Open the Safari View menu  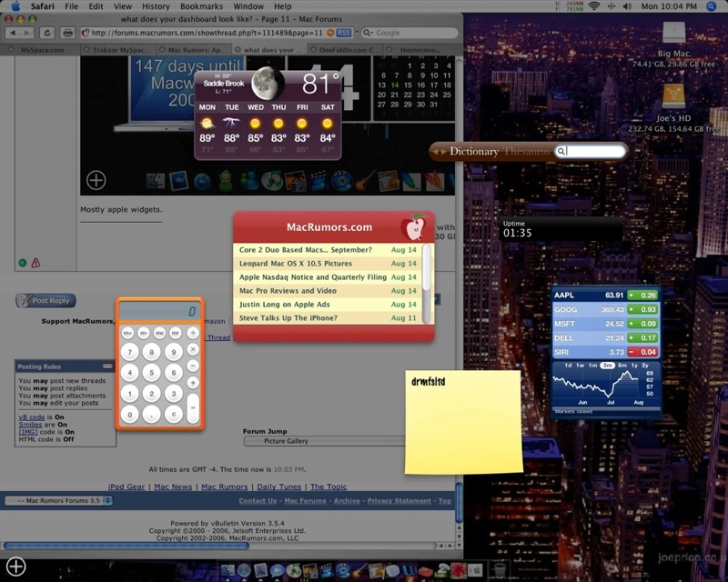pos(123,6)
